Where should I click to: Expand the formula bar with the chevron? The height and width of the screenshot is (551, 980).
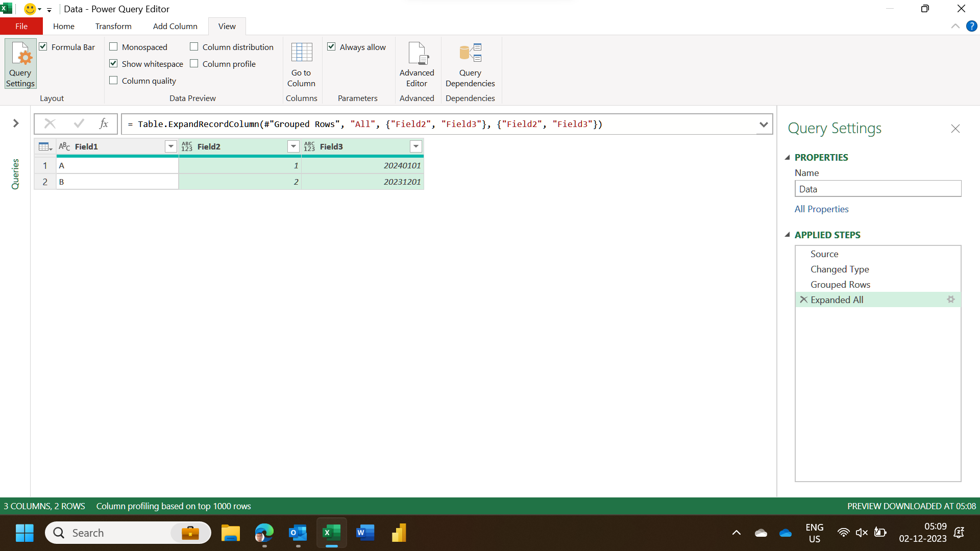[764, 123]
